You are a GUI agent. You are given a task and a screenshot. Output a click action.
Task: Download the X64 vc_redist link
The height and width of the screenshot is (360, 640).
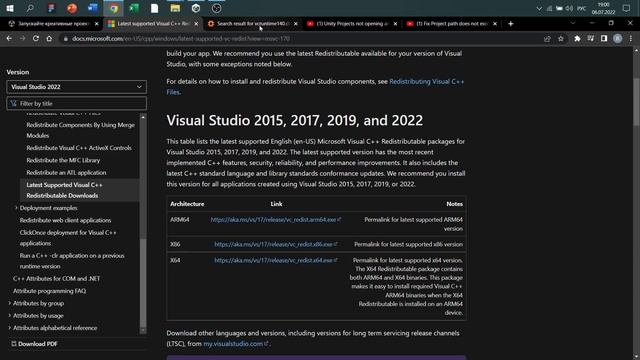coord(276,260)
